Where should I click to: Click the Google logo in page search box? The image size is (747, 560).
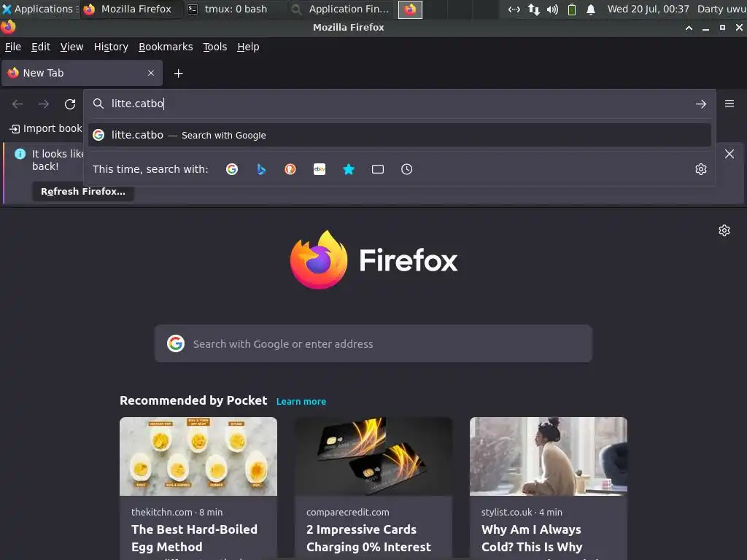pyautogui.click(x=176, y=343)
